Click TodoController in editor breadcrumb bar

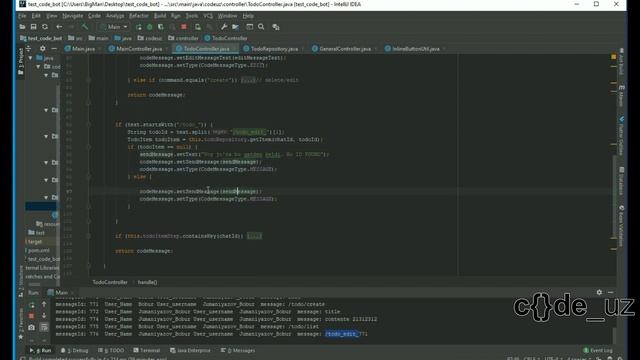tap(110, 282)
